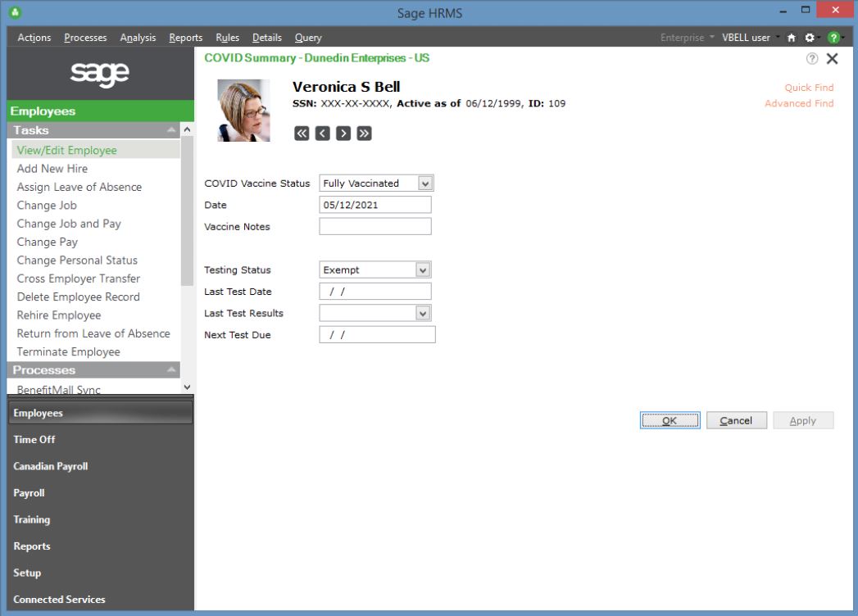Select Terminate Employee task

coord(68,351)
